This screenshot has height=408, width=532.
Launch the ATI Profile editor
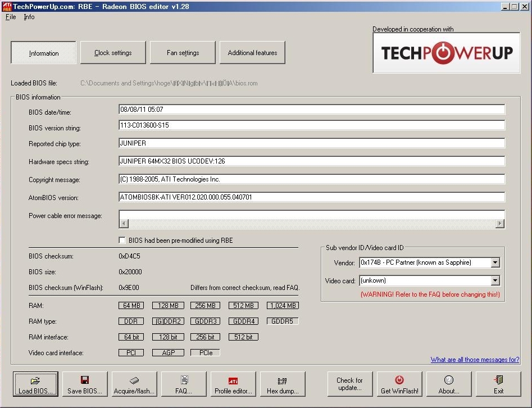click(x=233, y=384)
